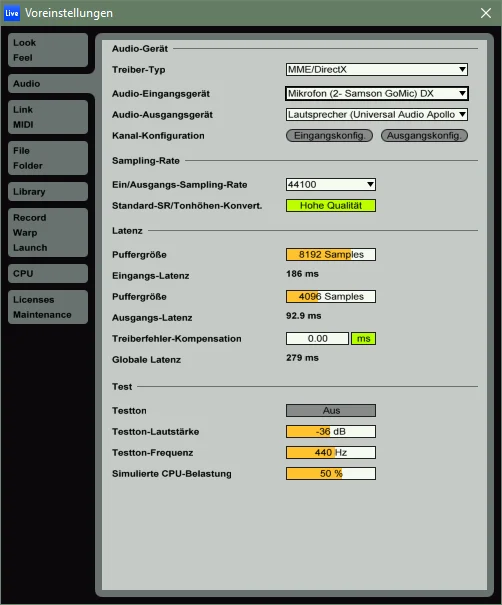Select the Audio preferences tab
The image size is (502, 605).
pos(48,84)
